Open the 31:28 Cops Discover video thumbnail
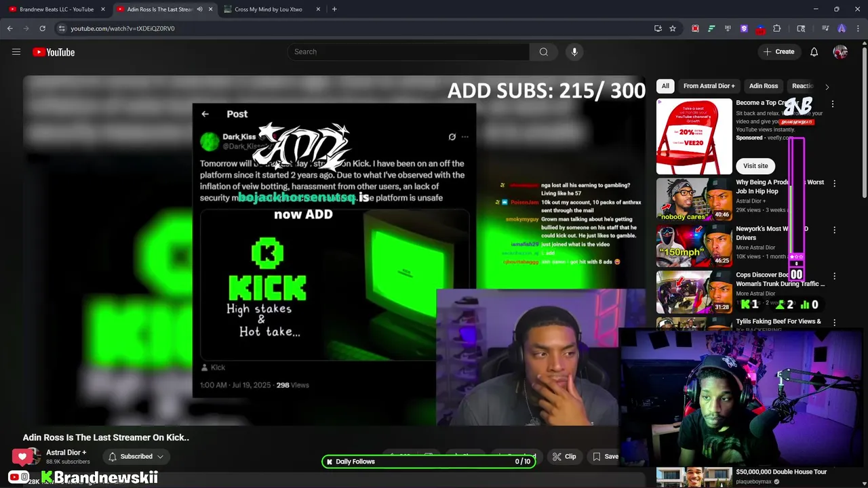868x488 pixels. coord(694,291)
